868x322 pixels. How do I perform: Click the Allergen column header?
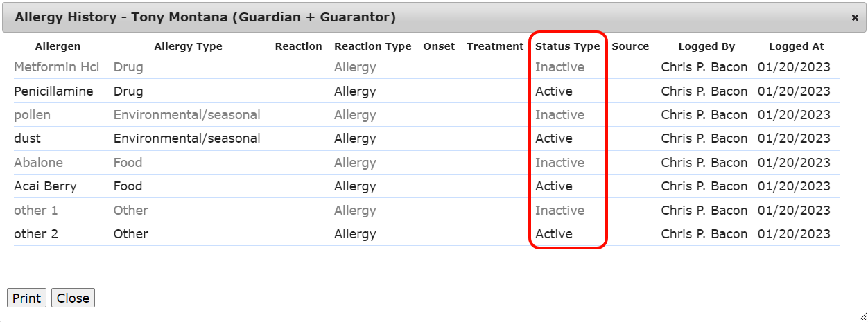[58, 46]
